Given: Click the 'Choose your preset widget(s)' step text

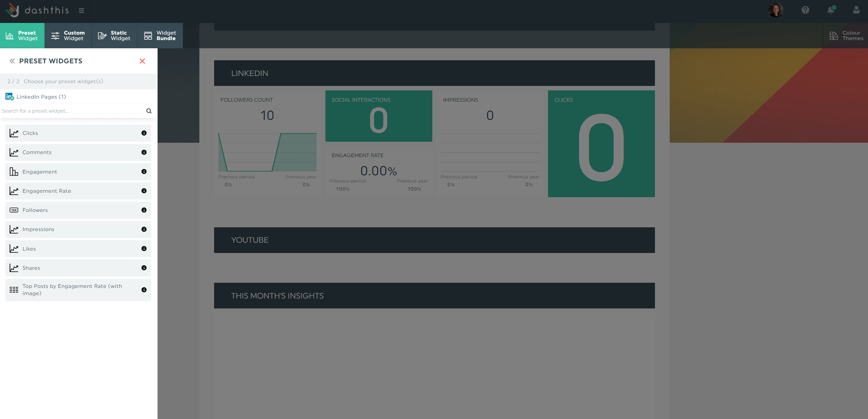Looking at the screenshot, I should click(63, 81).
